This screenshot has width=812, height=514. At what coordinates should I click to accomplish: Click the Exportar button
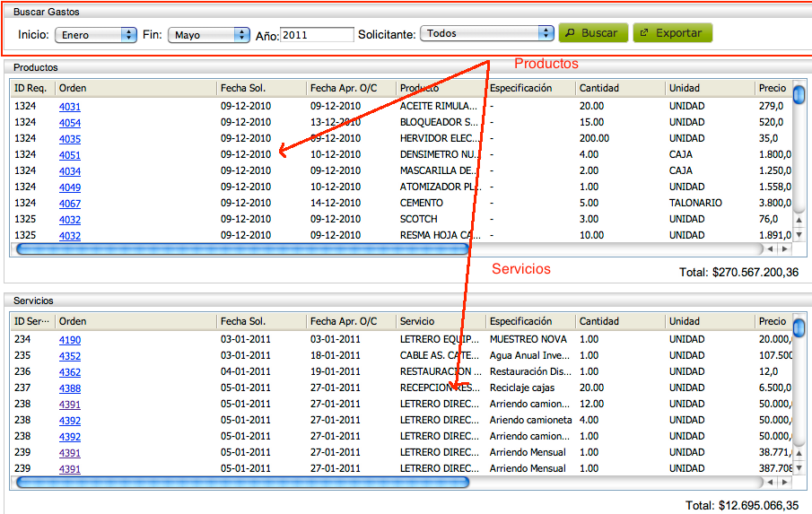point(672,32)
